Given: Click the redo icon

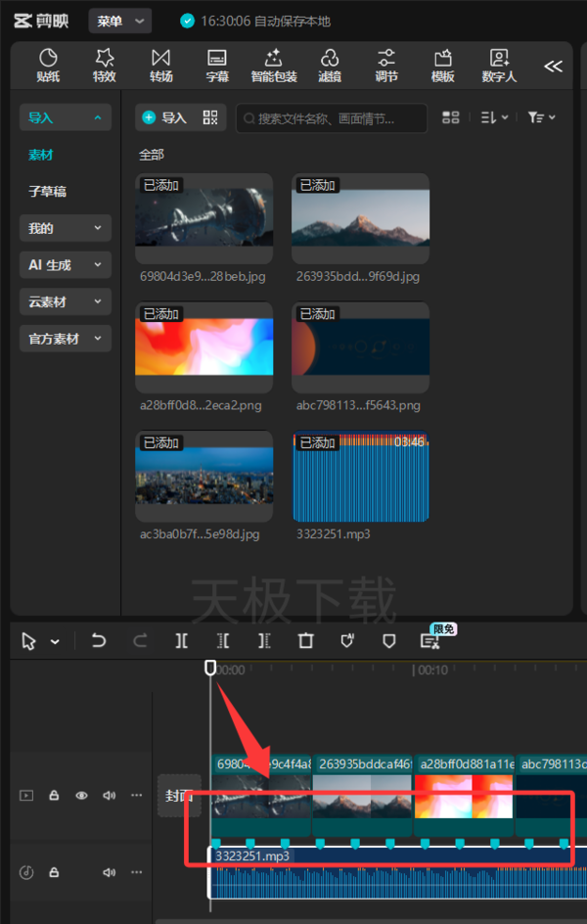Looking at the screenshot, I should pos(140,640).
